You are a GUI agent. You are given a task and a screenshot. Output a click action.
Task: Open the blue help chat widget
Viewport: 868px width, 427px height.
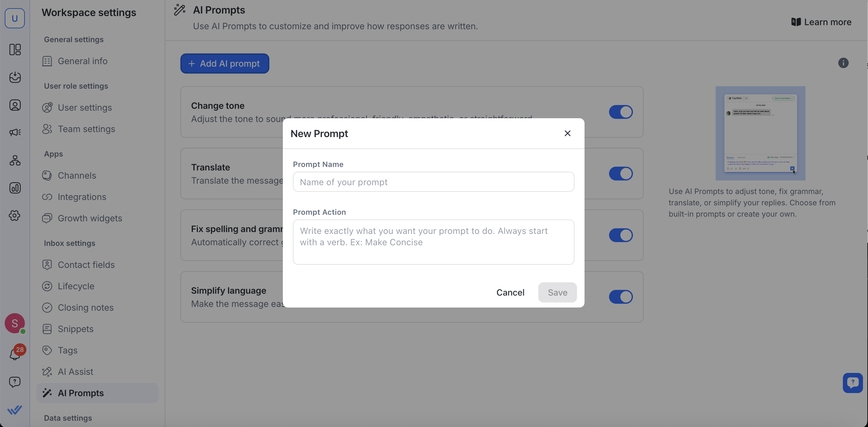(852, 383)
